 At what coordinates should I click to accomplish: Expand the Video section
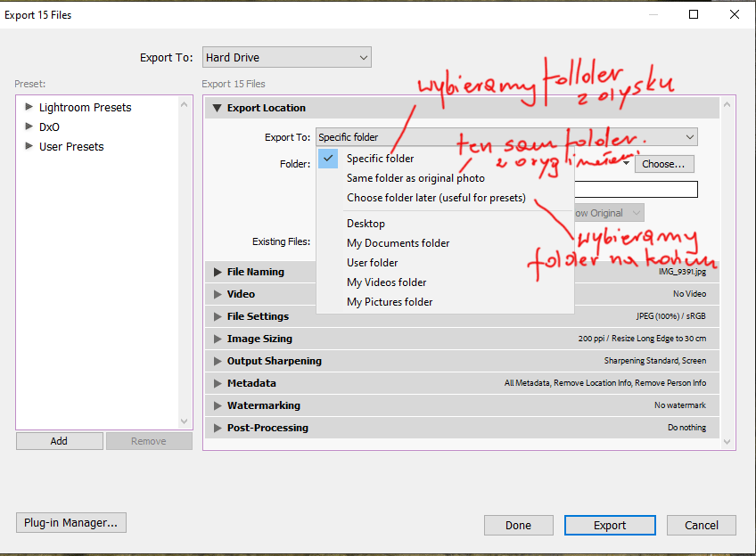pyautogui.click(x=217, y=294)
